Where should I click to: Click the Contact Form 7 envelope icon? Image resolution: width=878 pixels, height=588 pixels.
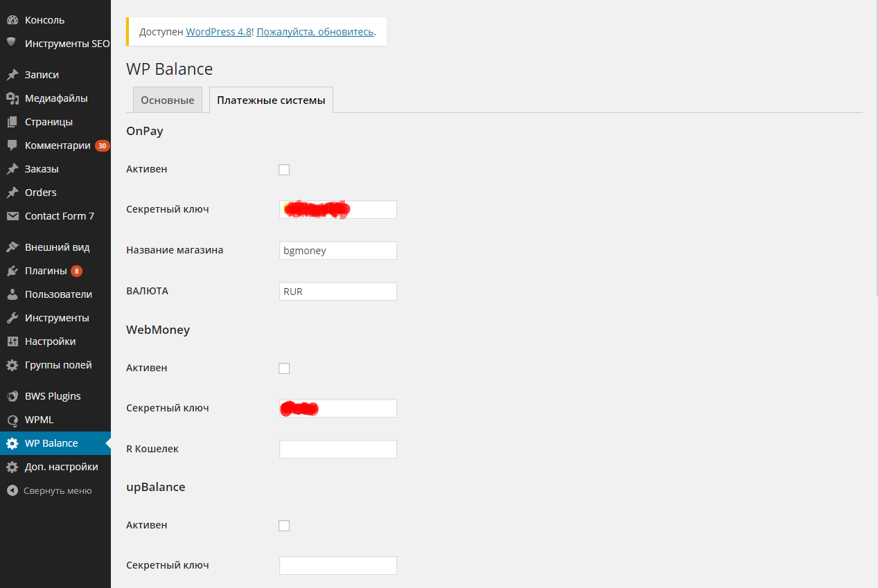pyautogui.click(x=12, y=216)
